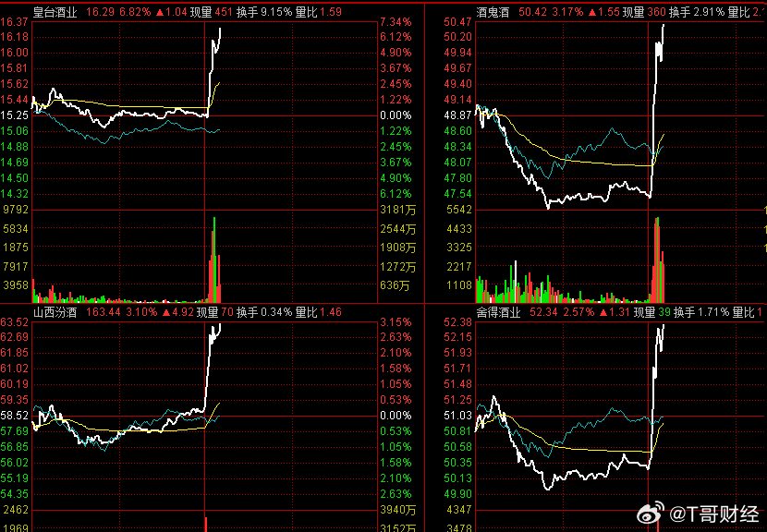
Task: Select the 山西汾酒 stock name
Action: point(55,312)
